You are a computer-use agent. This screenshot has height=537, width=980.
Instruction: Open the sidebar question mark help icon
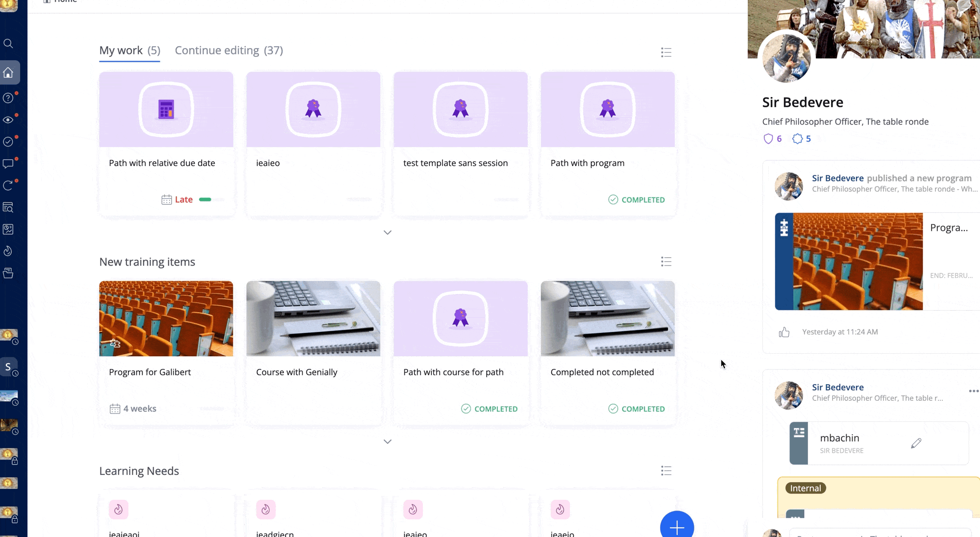8,98
